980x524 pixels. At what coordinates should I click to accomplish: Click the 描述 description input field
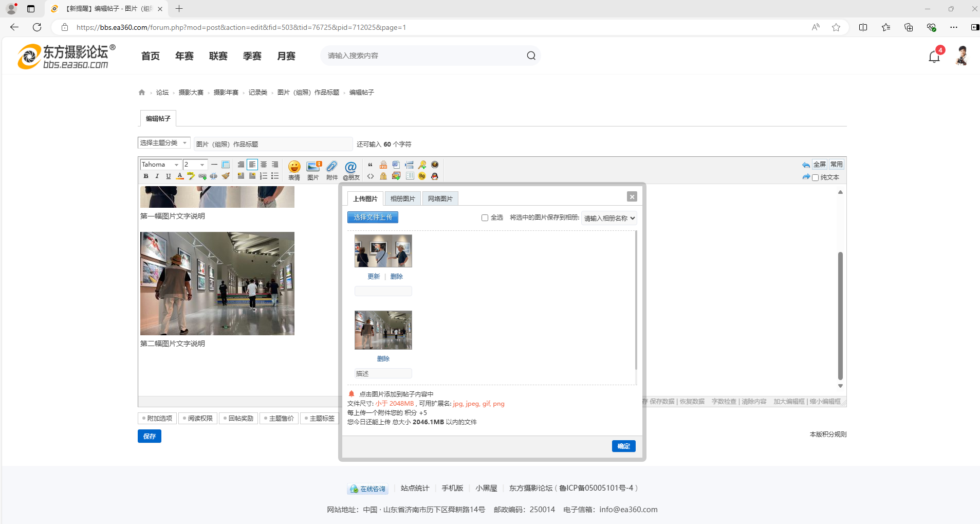(383, 374)
